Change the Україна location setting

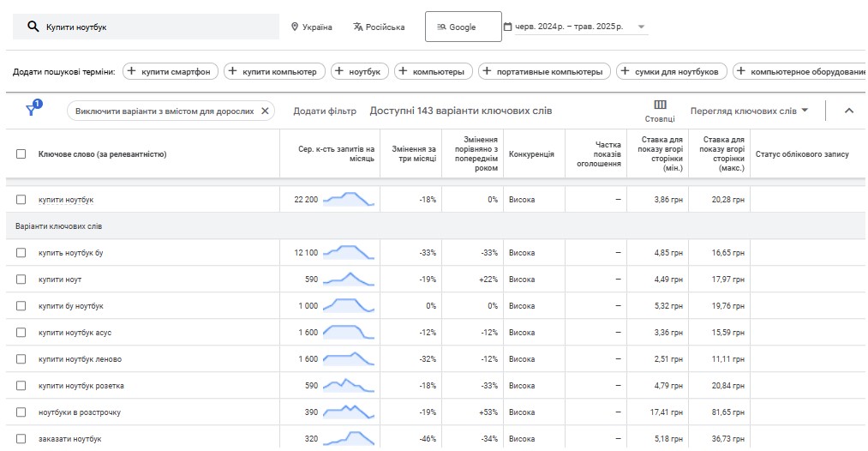click(x=312, y=27)
